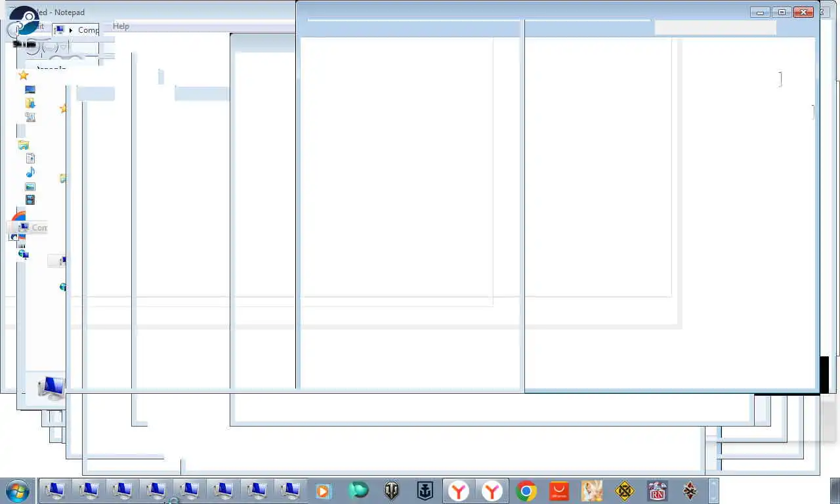Click the Computer breadcrumb arrow in address bar
This screenshot has width=840, height=504.
point(71,30)
